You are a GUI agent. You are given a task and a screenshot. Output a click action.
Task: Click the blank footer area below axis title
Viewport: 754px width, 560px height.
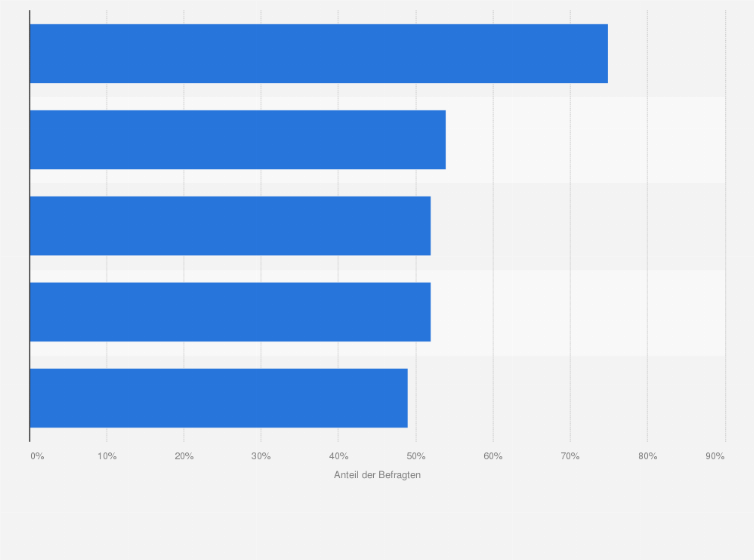pos(377,522)
